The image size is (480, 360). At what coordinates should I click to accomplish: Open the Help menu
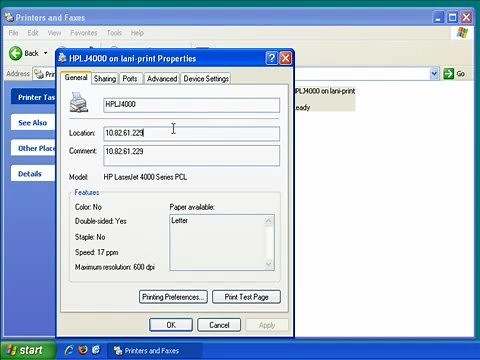point(137,33)
